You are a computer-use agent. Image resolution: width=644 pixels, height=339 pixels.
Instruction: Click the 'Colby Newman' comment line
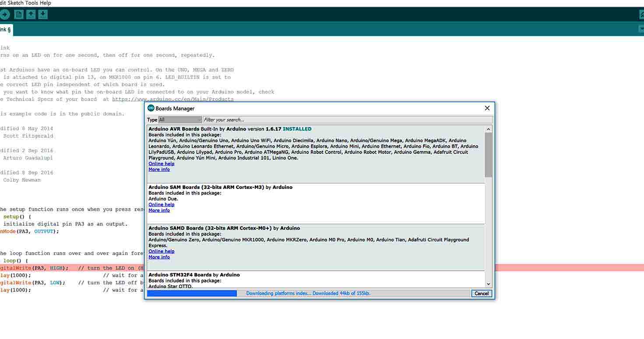tap(21, 180)
